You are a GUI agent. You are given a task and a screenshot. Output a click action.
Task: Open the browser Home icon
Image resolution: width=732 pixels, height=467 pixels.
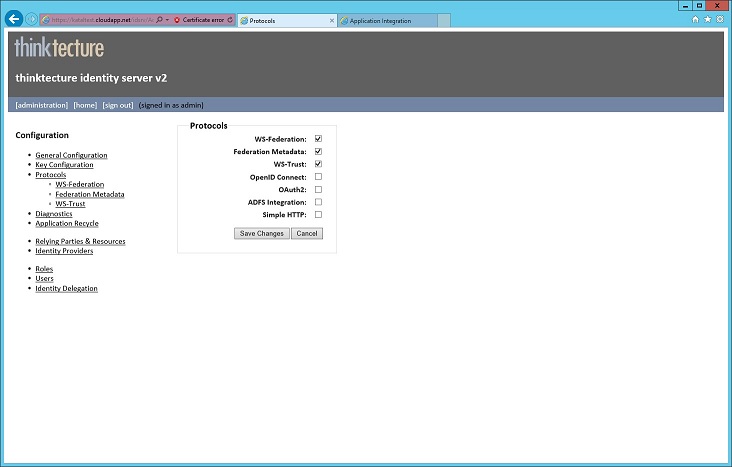[x=695, y=19]
